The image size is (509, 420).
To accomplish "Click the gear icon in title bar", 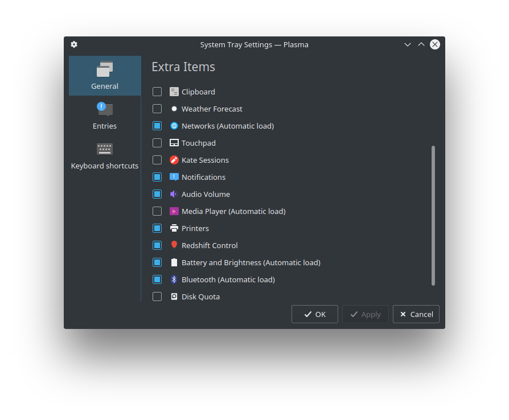I will [x=74, y=44].
